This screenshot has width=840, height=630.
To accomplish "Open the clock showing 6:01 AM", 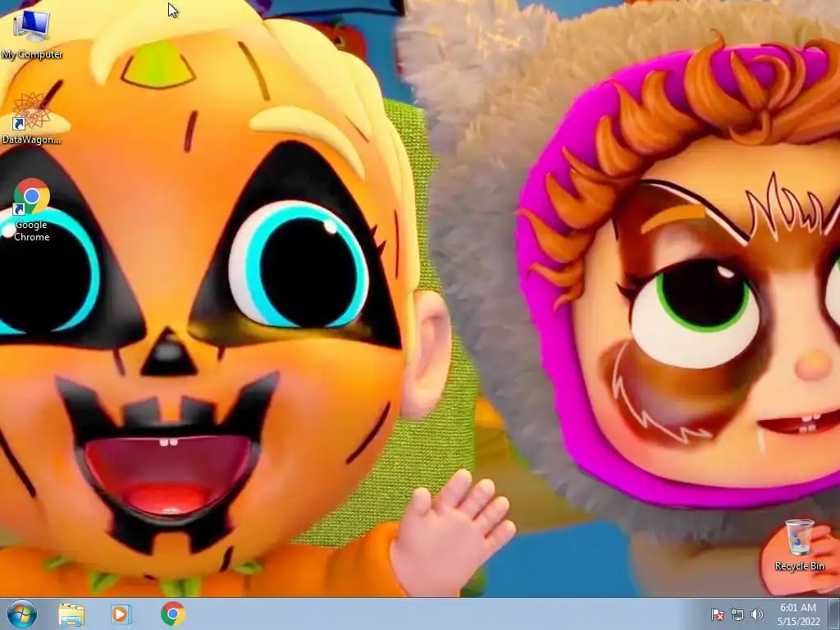I will (x=798, y=614).
